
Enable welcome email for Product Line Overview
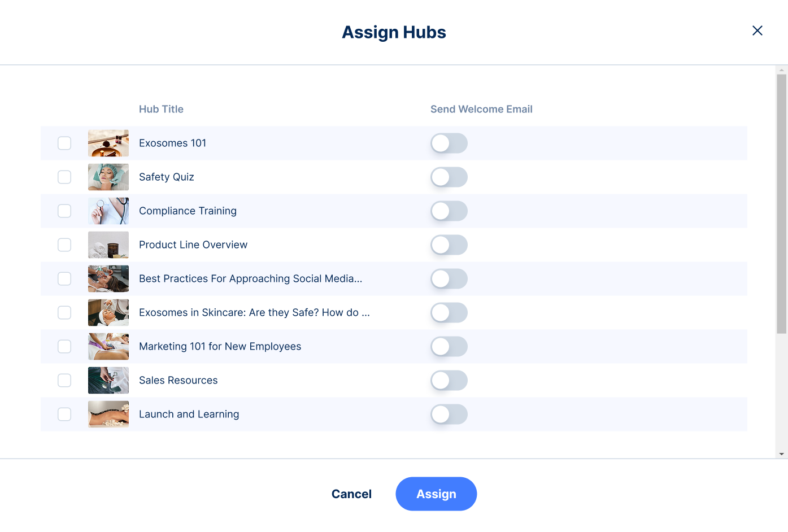click(x=449, y=245)
